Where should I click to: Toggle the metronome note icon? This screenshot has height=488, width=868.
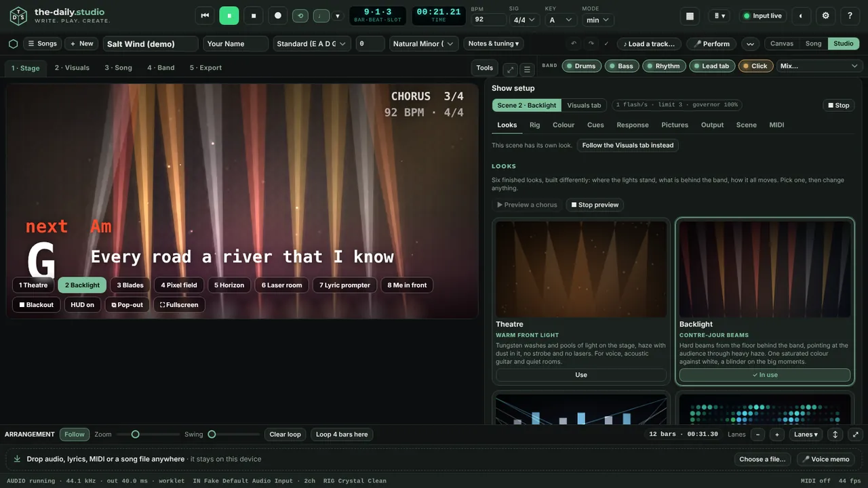321,16
